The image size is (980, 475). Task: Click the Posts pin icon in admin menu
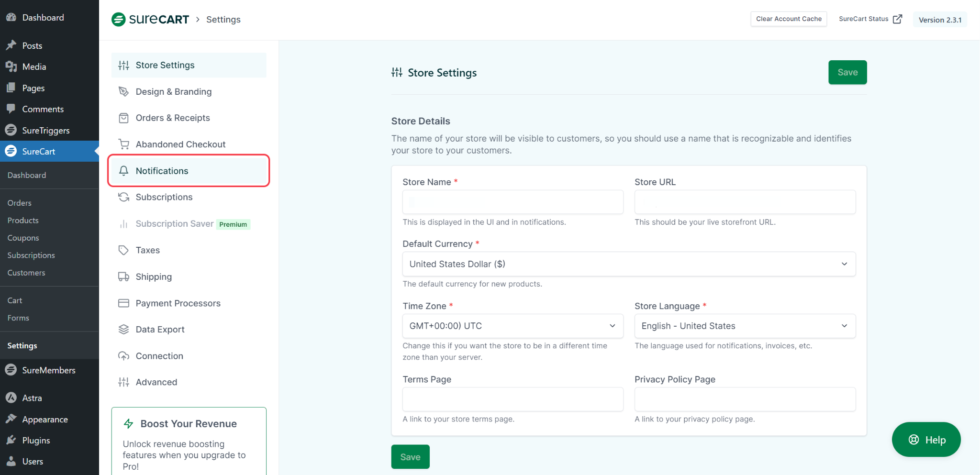point(11,45)
